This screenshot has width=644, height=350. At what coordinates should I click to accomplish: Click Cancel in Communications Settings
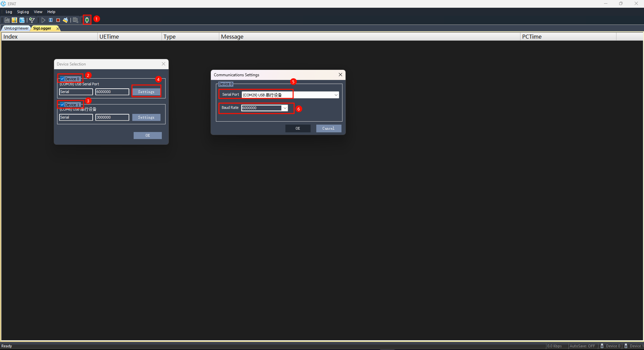coord(328,128)
